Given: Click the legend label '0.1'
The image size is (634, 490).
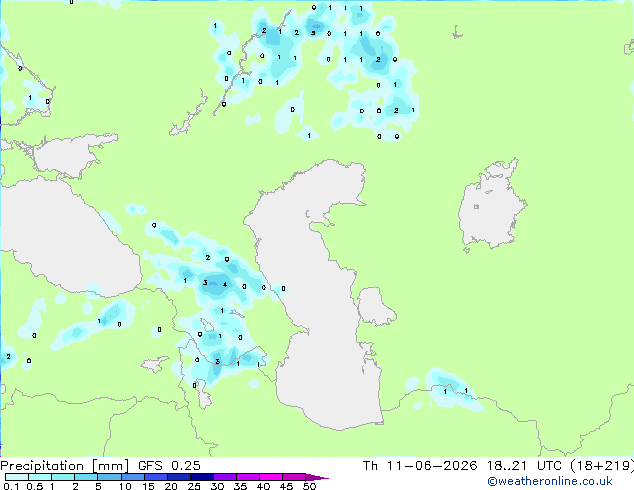Looking at the screenshot, I should click(x=11, y=486).
